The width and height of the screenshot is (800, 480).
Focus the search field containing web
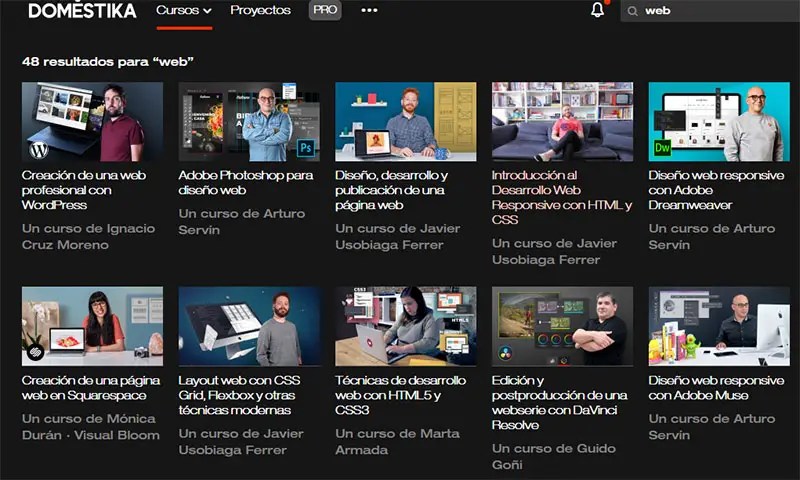click(x=710, y=11)
